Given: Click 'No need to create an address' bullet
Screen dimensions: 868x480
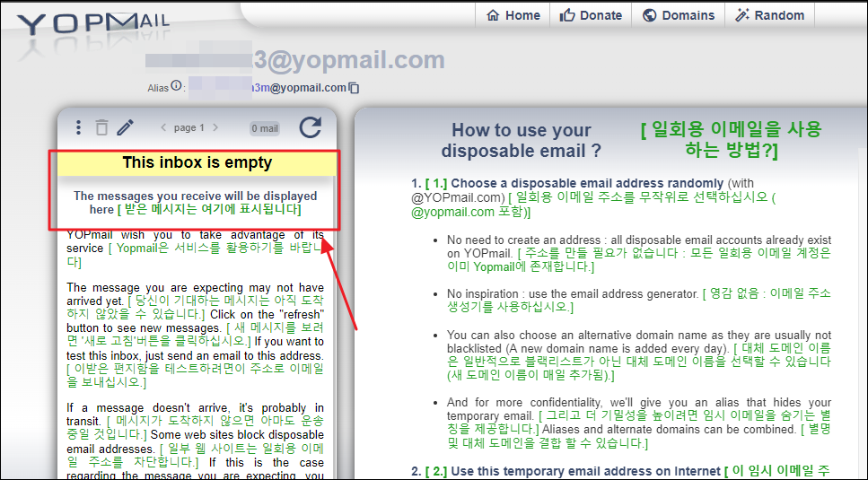Looking at the screenshot, I should [639, 254].
